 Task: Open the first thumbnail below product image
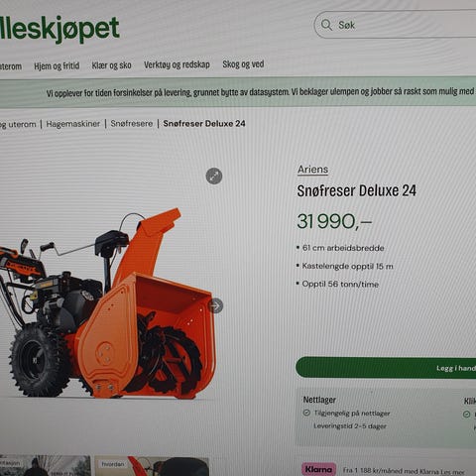pyautogui.click(x=45, y=466)
